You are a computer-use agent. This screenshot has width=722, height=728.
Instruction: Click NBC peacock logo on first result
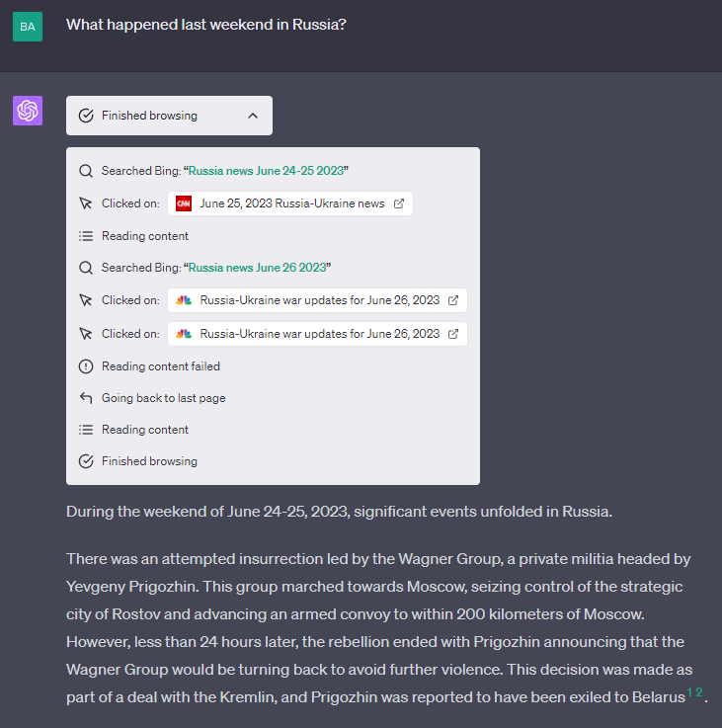click(x=184, y=300)
